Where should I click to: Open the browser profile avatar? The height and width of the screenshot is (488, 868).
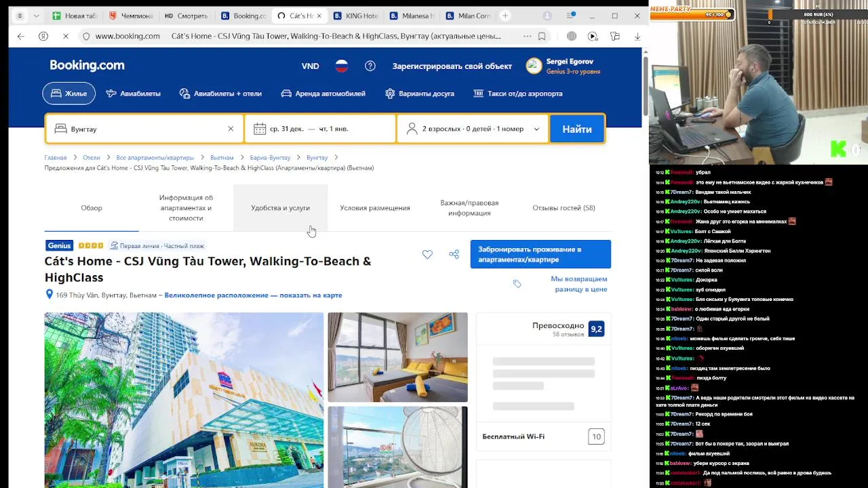point(547,16)
